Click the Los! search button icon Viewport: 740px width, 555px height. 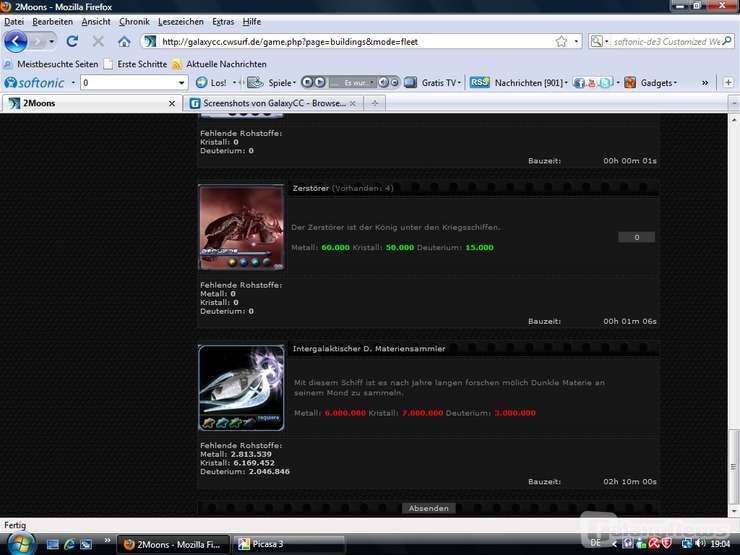pyautogui.click(x=202, y=83)
